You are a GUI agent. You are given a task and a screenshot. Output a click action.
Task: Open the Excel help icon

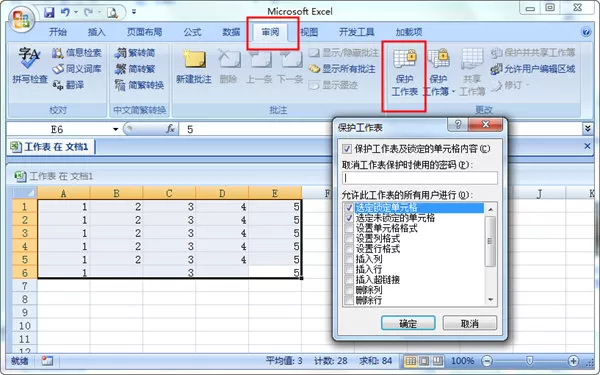pyautogui.click(x=586, y=32)
